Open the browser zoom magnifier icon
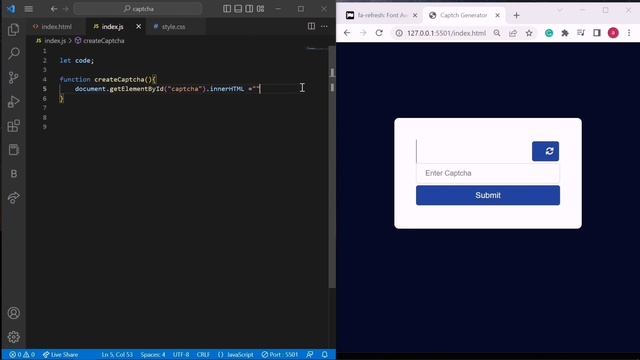 click(x=497, y=33)
